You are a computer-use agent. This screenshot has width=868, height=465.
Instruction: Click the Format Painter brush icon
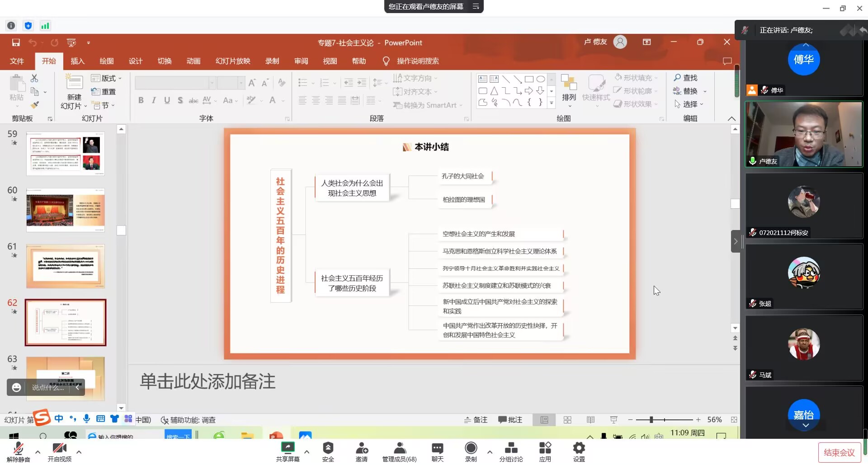click(34, 105)
